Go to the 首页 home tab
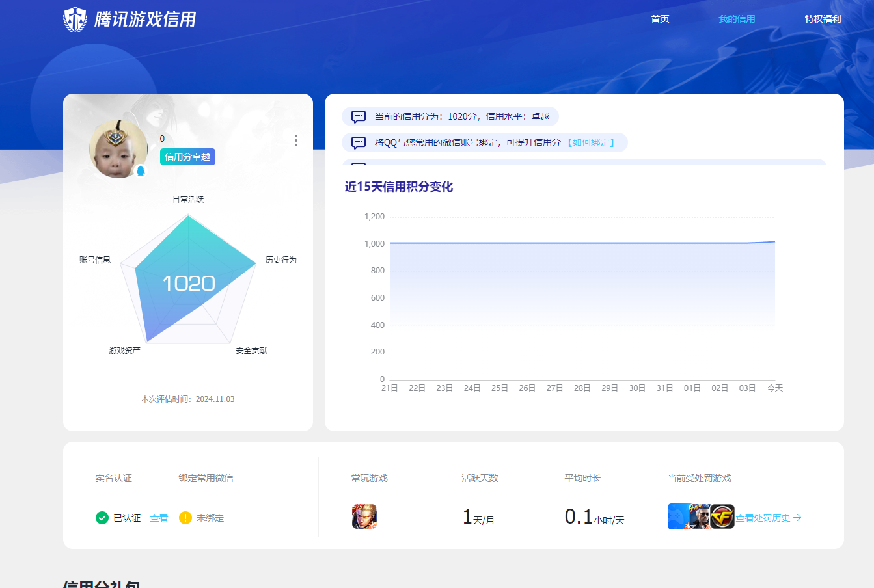 tap(660, 19)
